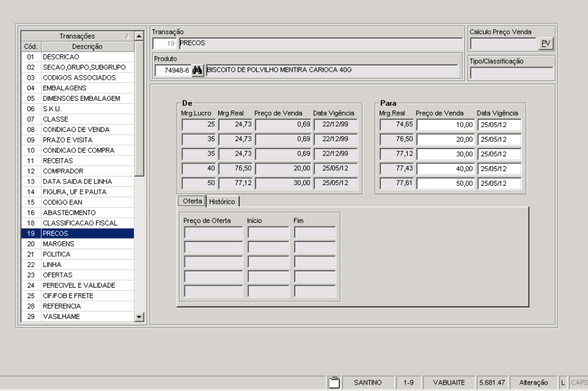Viewport: 588px width, 391px height.
Task: Select transaction DIMENSOES EMBALAGEM
Action: click(x=78, y=99)
